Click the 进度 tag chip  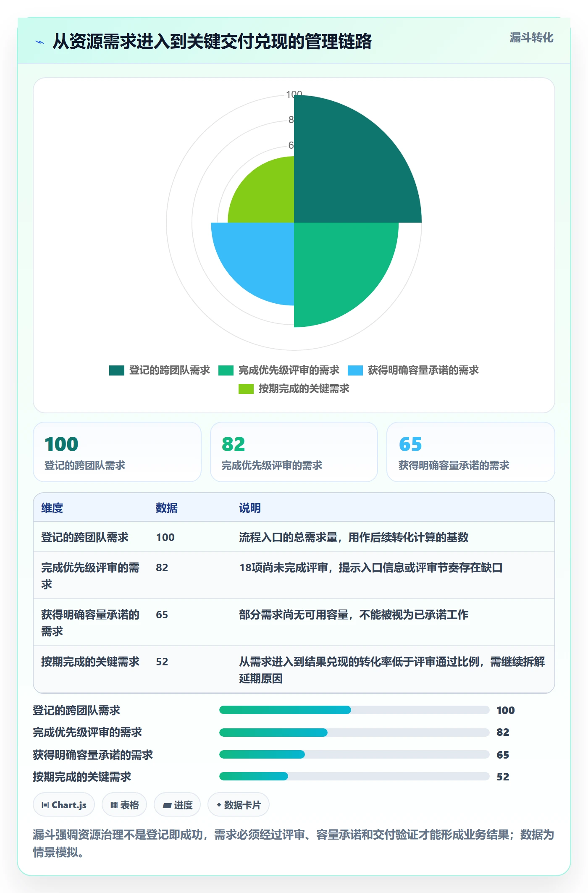177,805
